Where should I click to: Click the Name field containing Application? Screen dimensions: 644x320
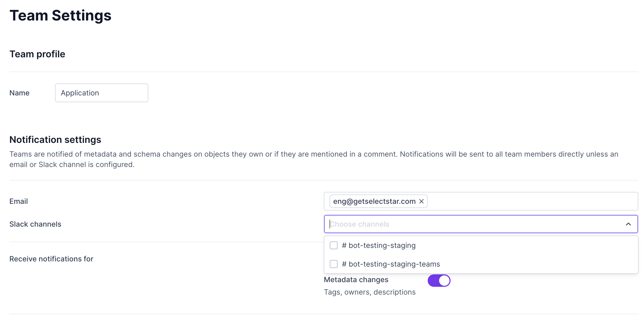click(102, 93)
